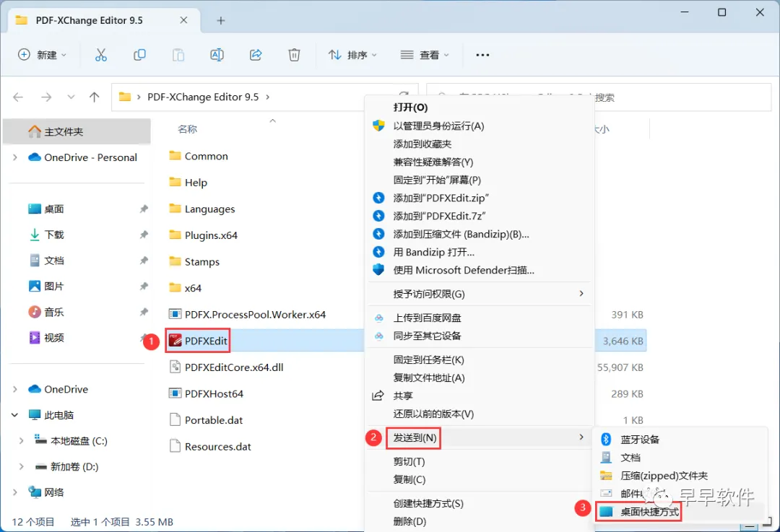Click the Copy icon in toolbar
Screen dimensions: 780x532
pos(140,55)
